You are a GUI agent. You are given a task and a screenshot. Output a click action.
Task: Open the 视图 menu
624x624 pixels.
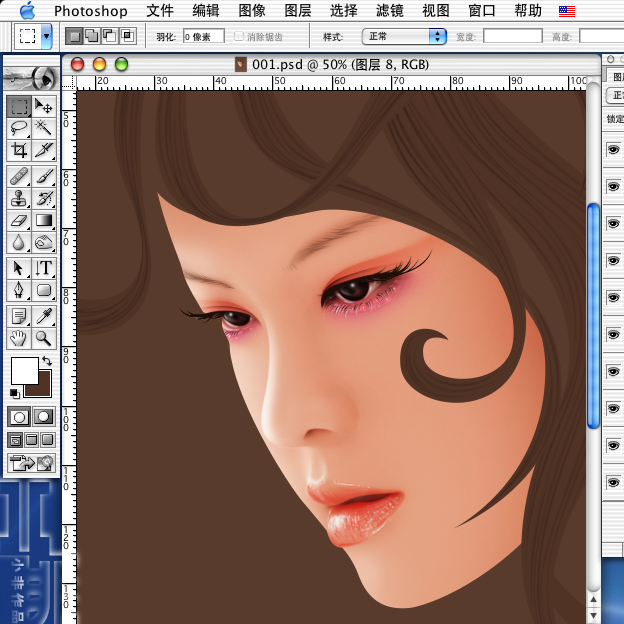click(x=436, y=11)
